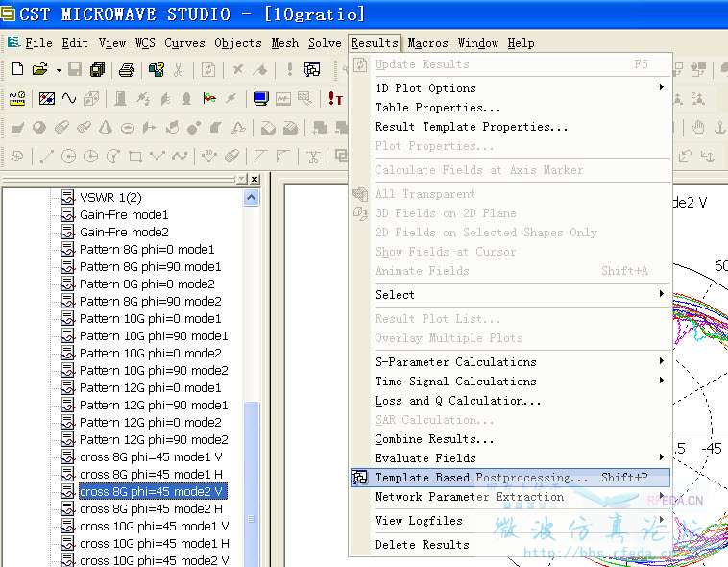Click the navigation tree scrollbar thumb

pos(252,484)
